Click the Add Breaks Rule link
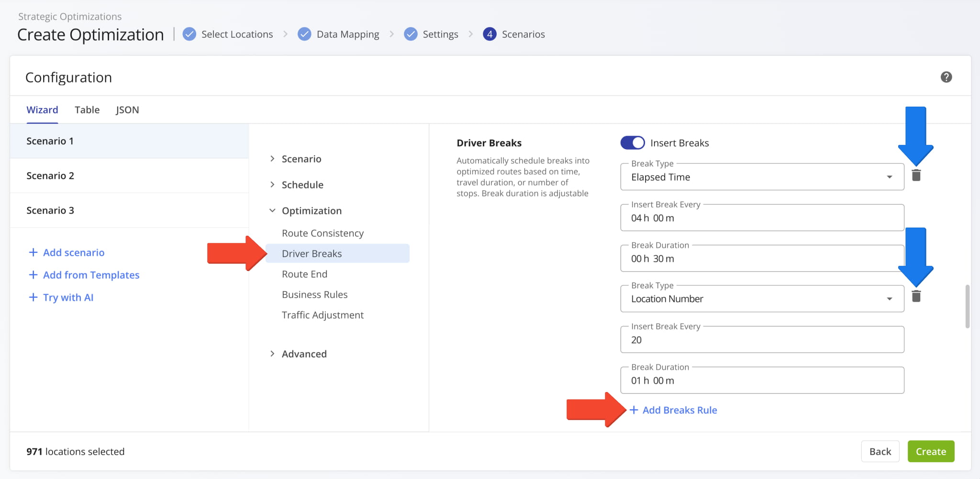The width and height of the screenshot is (980, 479). click(x=679, y=410)
